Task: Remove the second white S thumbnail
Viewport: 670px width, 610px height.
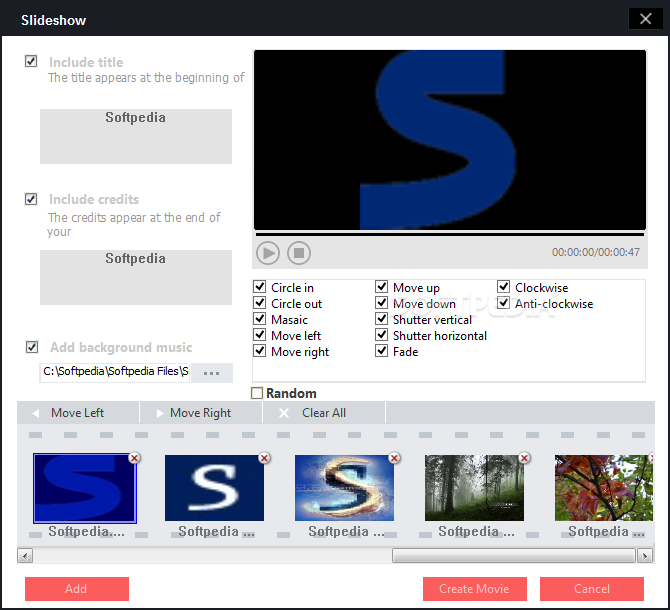Action: pyautogui.click(x=264, y=458)
